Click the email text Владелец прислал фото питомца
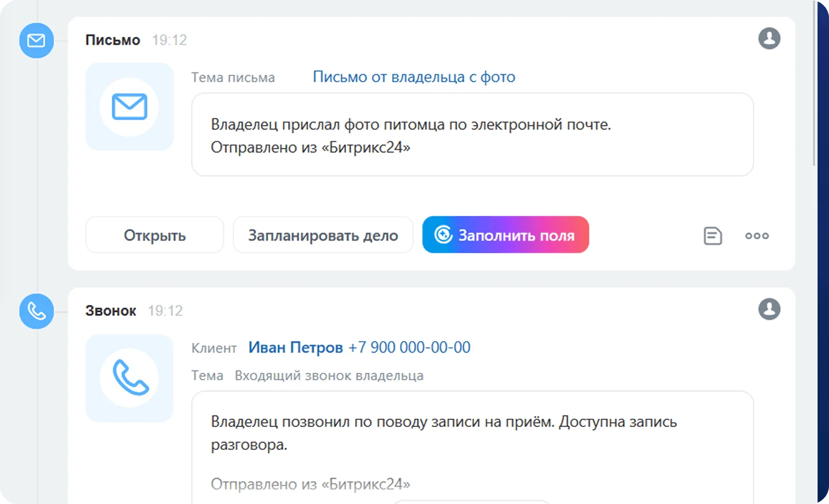 (x=410, y=124)
